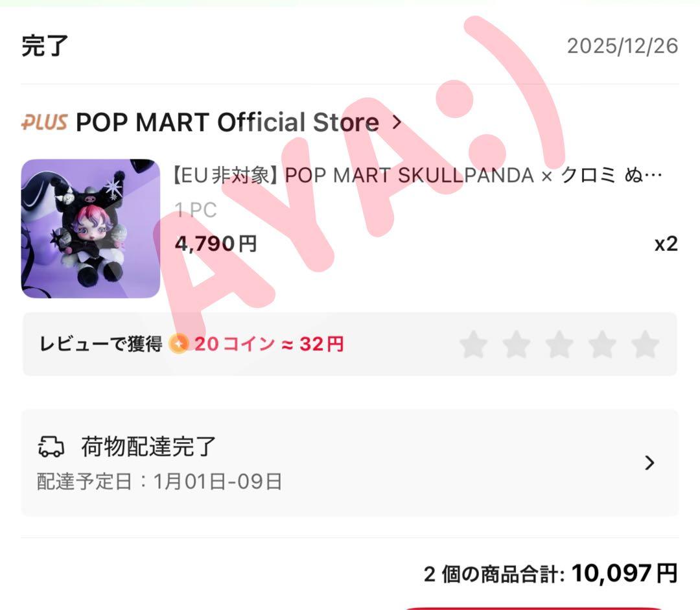Give the product a two-star rating
700x610 pixels.
[516, 344]
